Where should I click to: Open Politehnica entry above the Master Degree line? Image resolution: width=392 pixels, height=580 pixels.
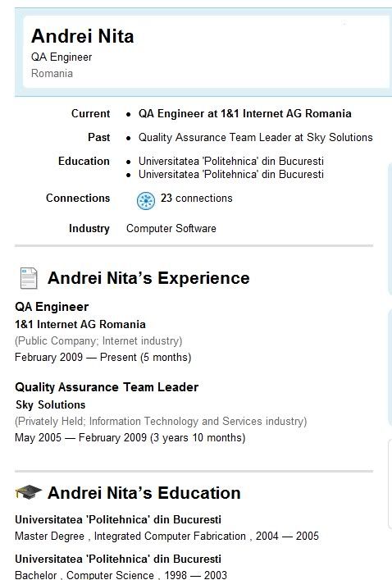[118, 520]
